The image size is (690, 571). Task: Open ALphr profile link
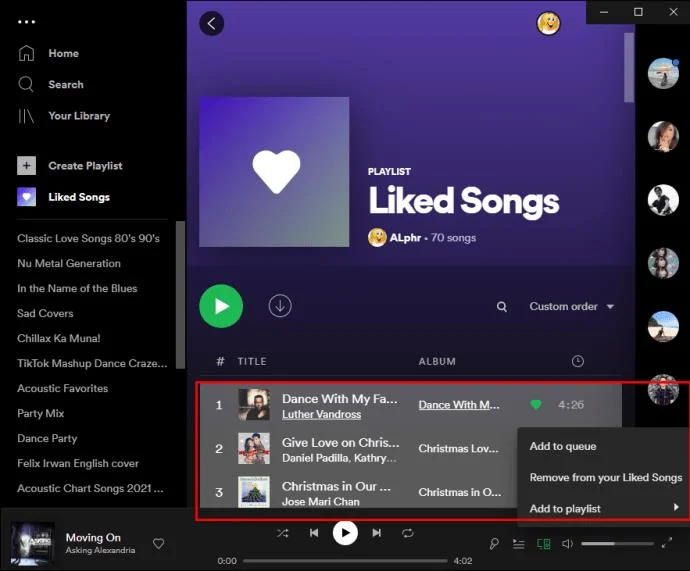405,238
